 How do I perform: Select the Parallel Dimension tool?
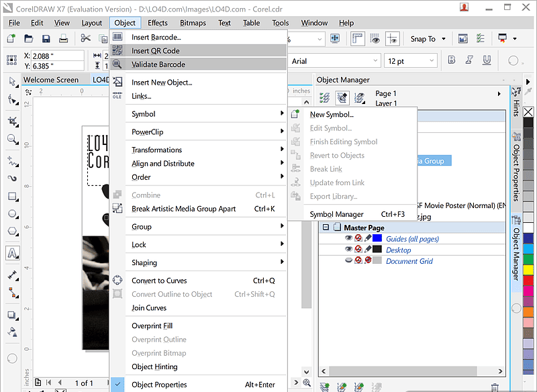pos(13,275)
